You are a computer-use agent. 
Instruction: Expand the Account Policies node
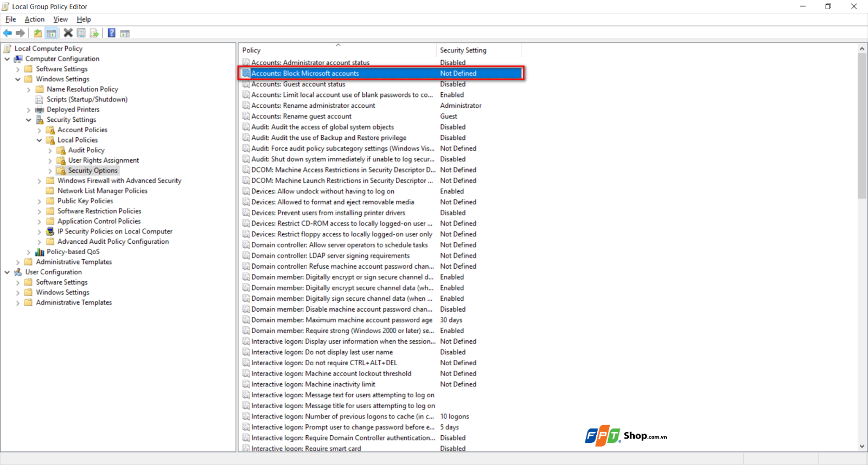tap(40, 130)
